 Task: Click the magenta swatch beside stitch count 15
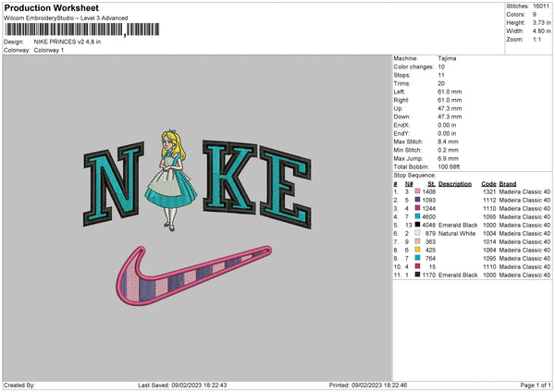pos(417,266)
